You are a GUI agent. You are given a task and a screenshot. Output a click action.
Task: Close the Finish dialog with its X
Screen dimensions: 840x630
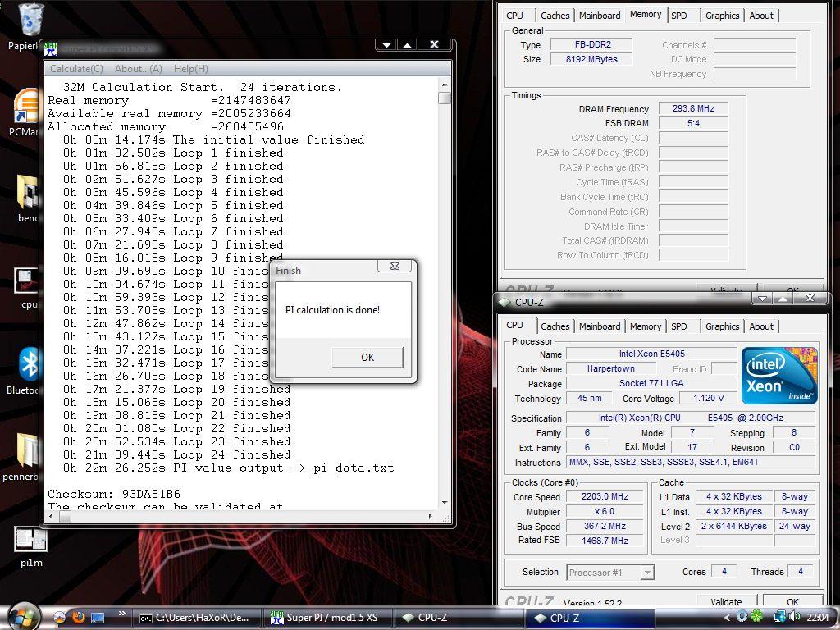[395, 266]
